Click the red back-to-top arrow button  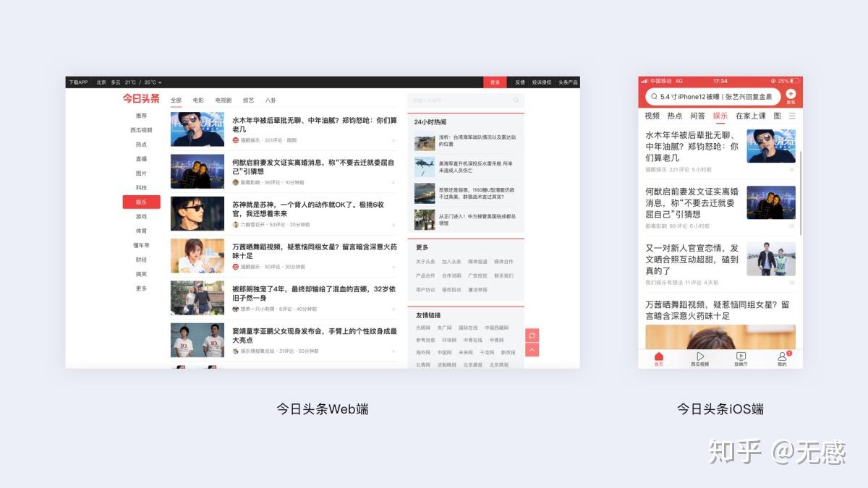(x=532, y=350)
